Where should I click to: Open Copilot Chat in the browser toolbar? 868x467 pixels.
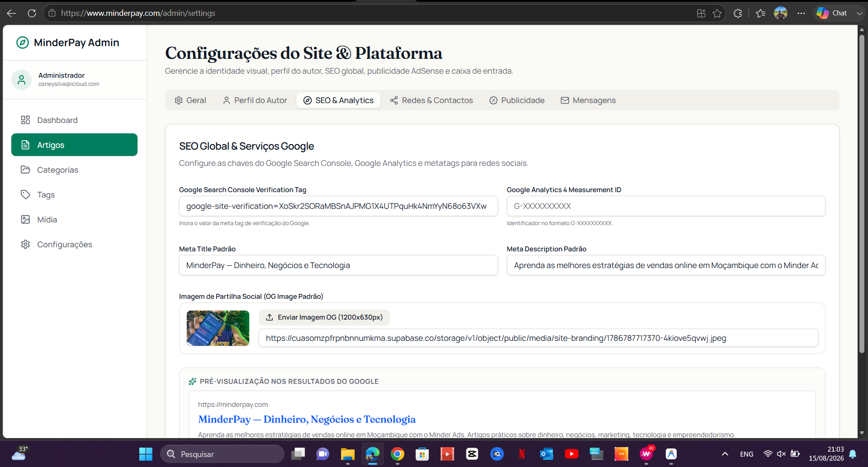click(x=831, y=13)
